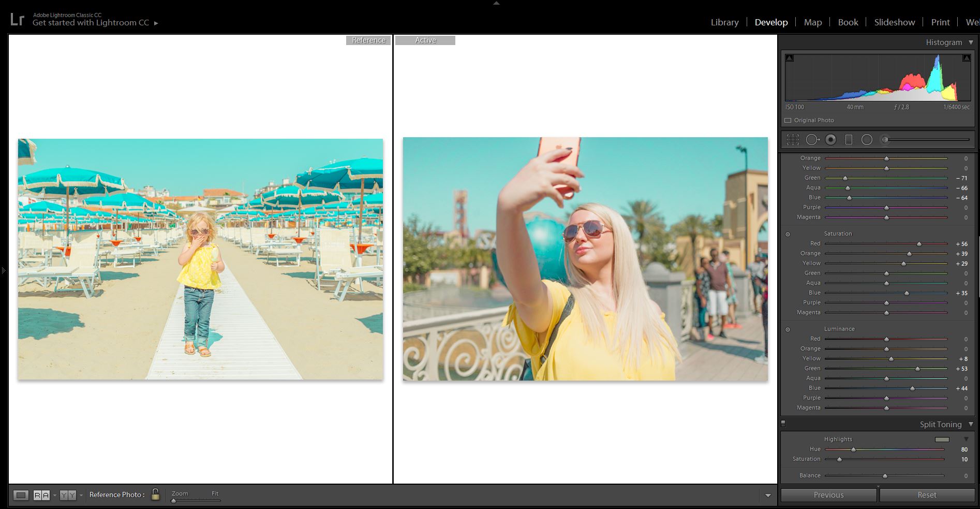Click the Luminance targeted adjustment tool
Screen dimensions: 980x509
point(788,329)
